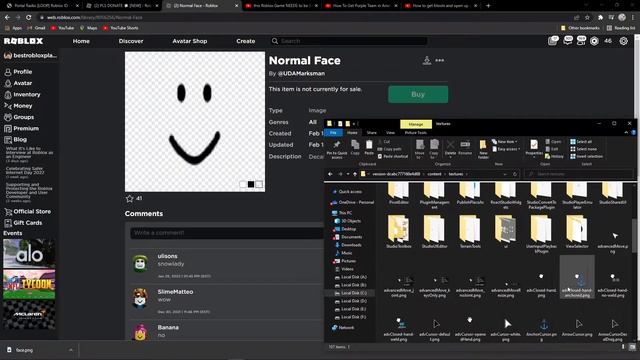Viewport: 640px width, 360px height.
Task: Open Gift Cards in Roblox sidebar
Action: click(x=23, y=222)
